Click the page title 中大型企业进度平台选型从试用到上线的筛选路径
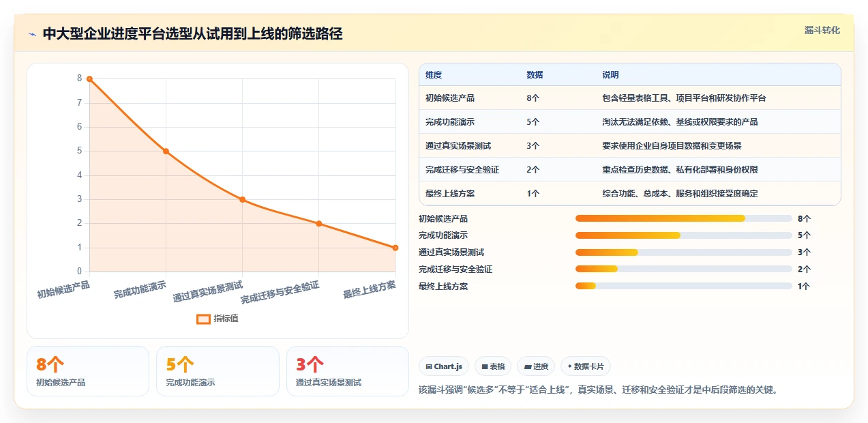Screen dimensions: 868x423 point(193,34)
